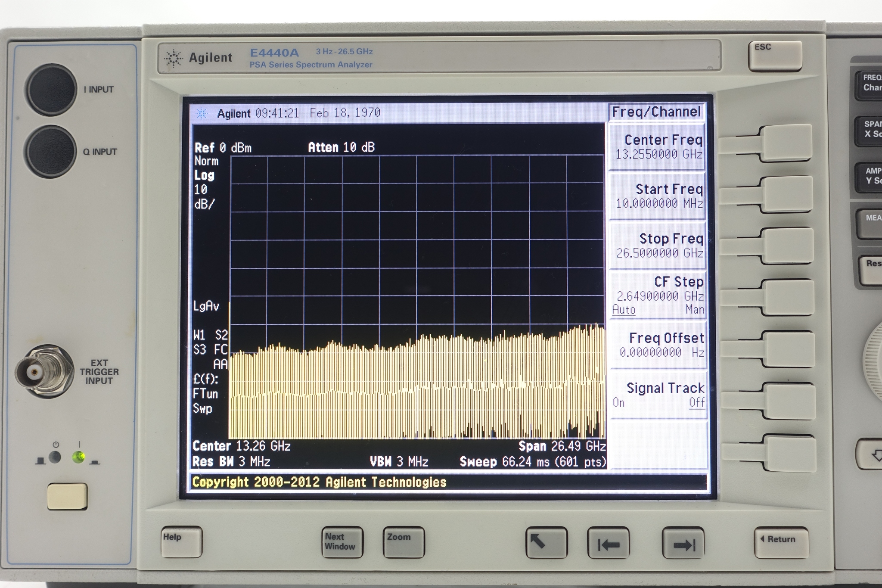Click the green power-on LED
Screen dimensions: 882x588
pos(78,457)
